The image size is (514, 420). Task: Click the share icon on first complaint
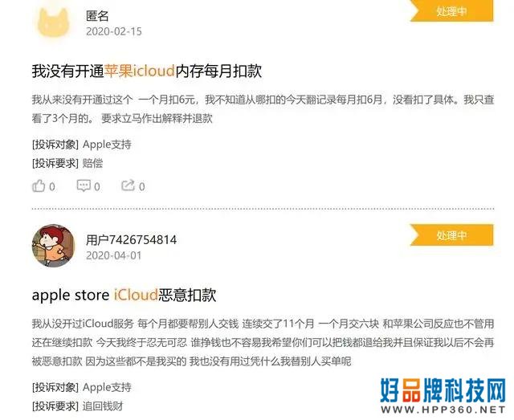[x=128, y=186]
